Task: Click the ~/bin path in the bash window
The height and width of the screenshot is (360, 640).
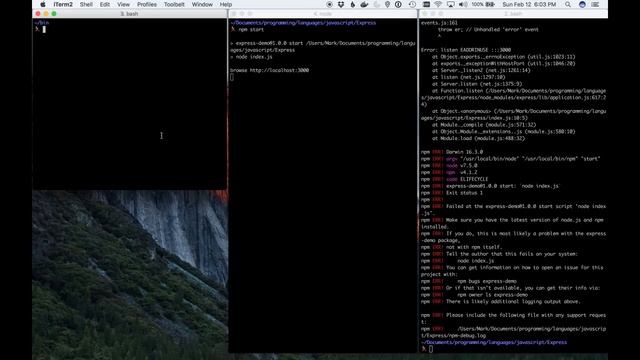Action: tap(42, 23)
